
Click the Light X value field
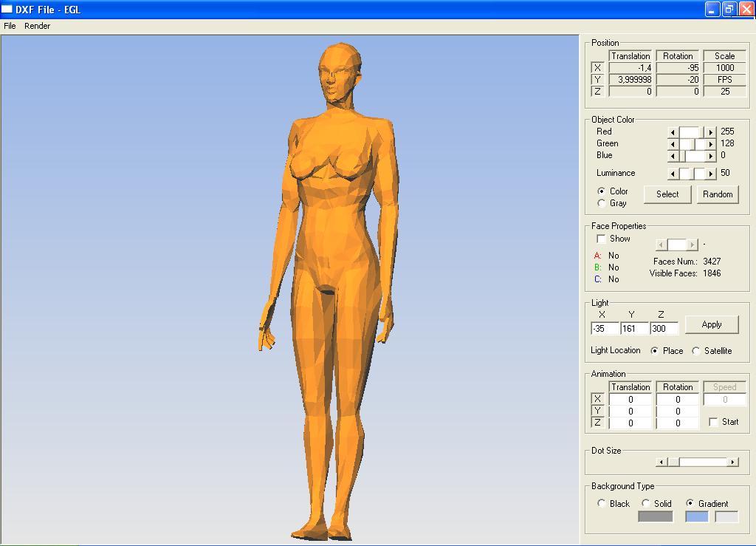tap(605, 329)
